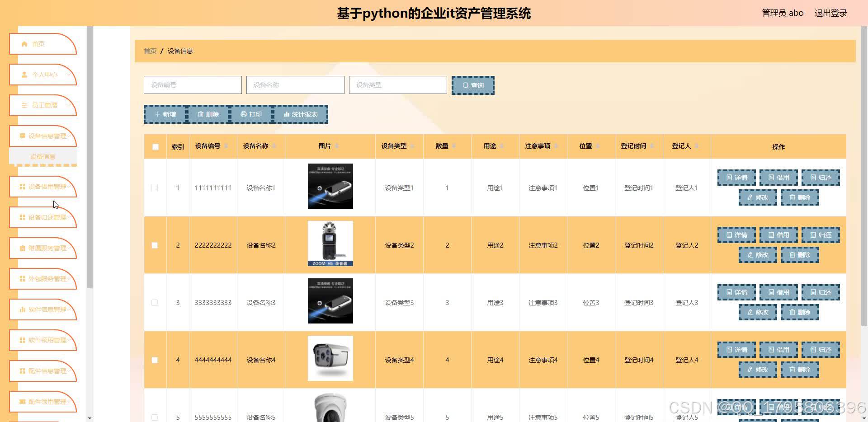Check the row 4 checkbox
The height and width of the screenshot is (422, 868).
tap(155, 360)
